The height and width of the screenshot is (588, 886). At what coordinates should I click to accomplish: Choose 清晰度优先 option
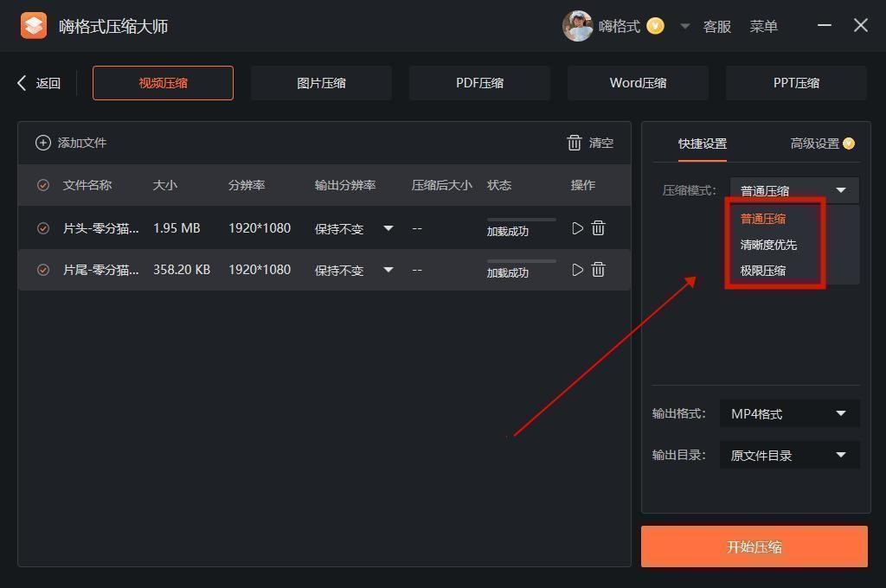tap(768, 245)
